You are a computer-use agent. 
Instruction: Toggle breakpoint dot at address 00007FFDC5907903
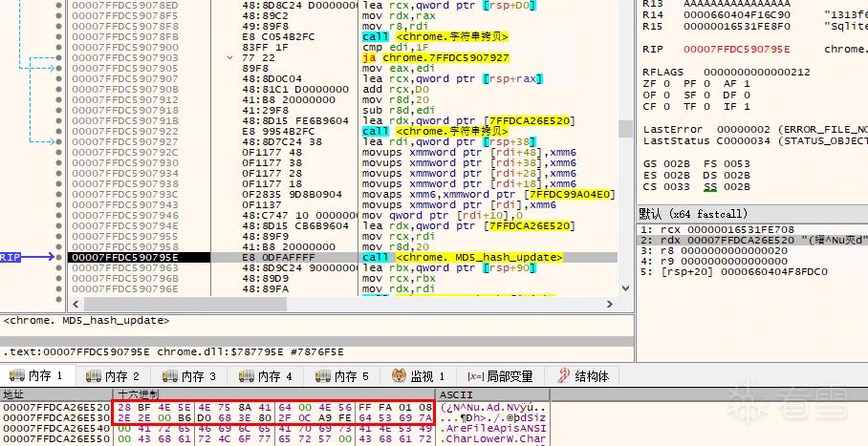click(x=59, y=57)
